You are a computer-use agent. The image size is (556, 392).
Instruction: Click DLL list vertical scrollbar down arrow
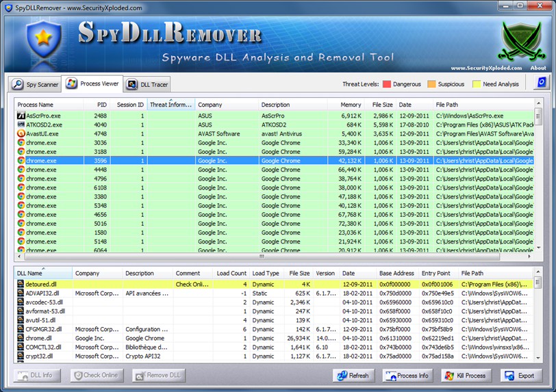[x=538, y=358]
